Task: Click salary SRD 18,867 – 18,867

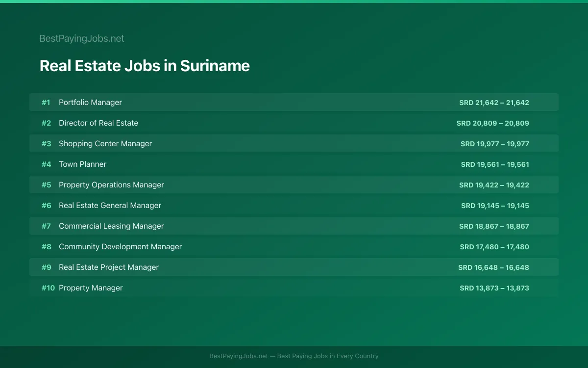Action: 494,226
